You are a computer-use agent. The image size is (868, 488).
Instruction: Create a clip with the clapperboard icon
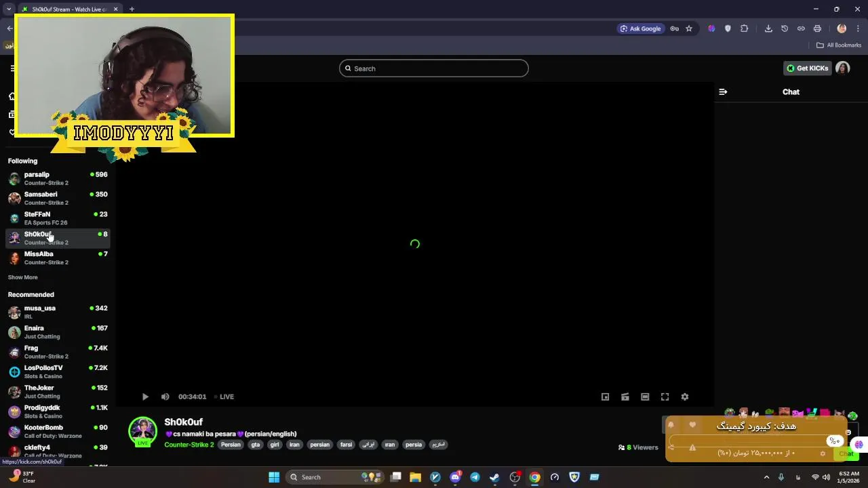tap(625, 396)
